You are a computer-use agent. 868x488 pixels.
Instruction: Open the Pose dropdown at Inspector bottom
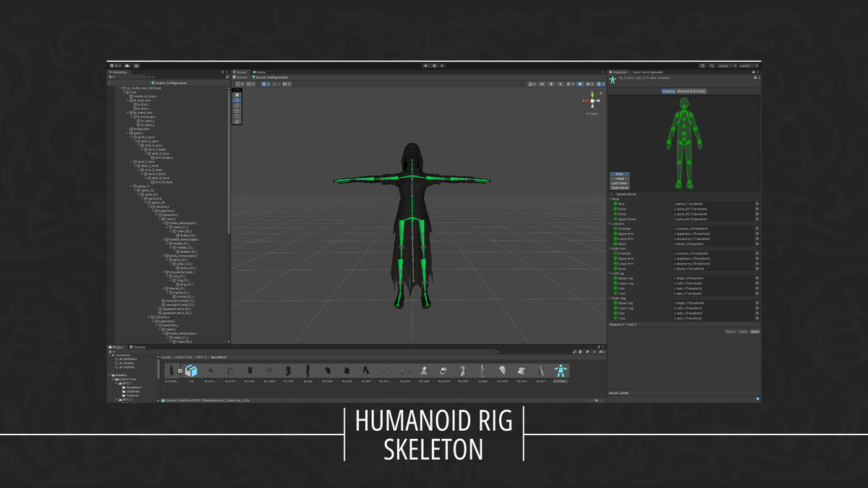[631, 325]
